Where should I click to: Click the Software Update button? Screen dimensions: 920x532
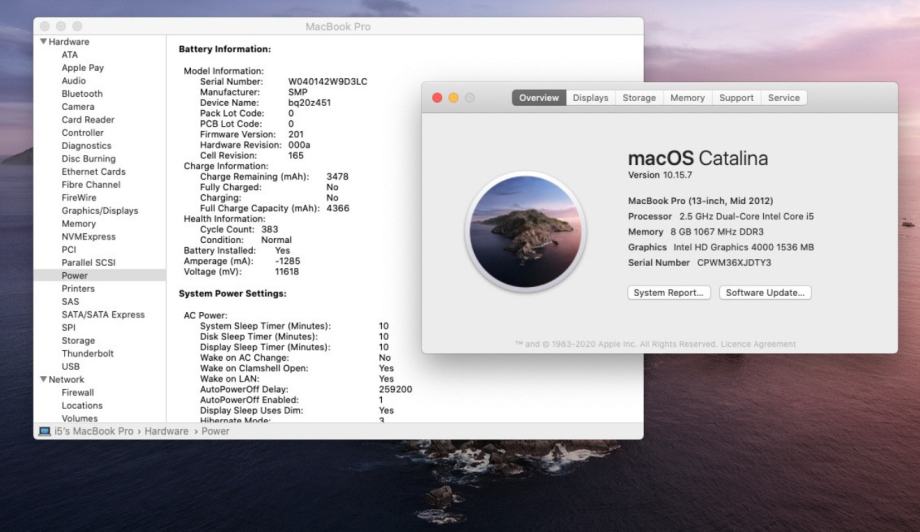[x=765, y=293]
